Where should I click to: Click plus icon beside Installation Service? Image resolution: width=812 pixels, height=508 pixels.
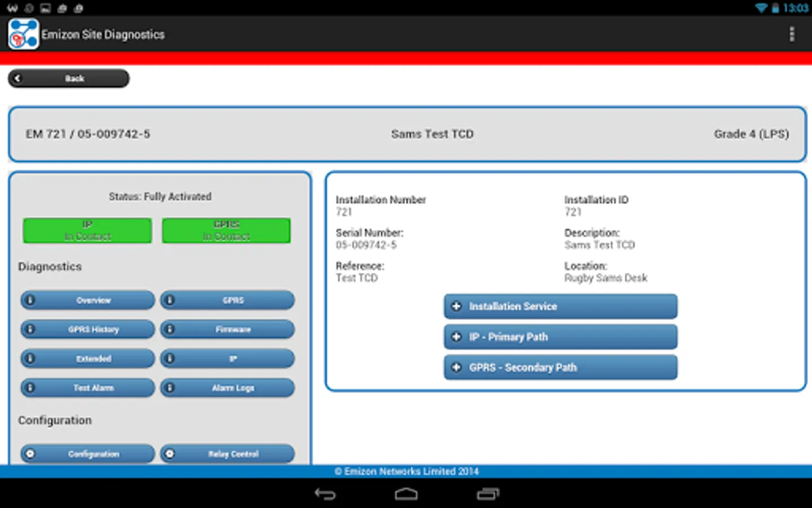457,306
